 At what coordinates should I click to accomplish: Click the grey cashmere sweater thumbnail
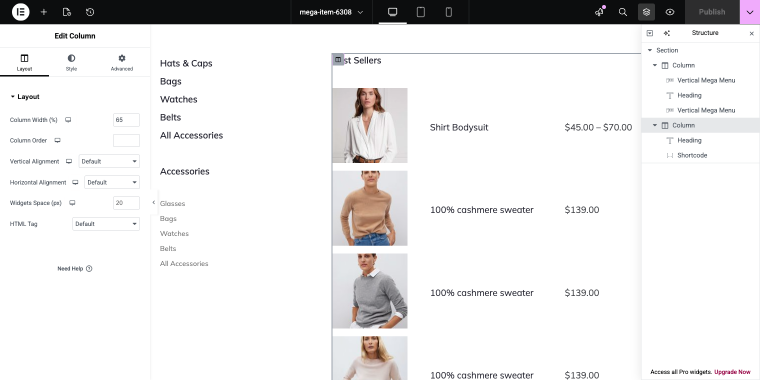[x=370, y=291]
